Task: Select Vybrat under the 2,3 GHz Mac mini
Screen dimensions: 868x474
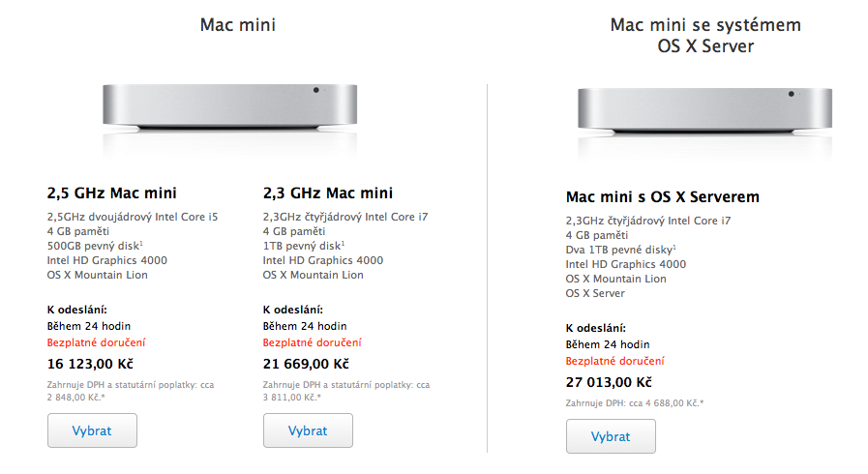Action: point(308,430)
